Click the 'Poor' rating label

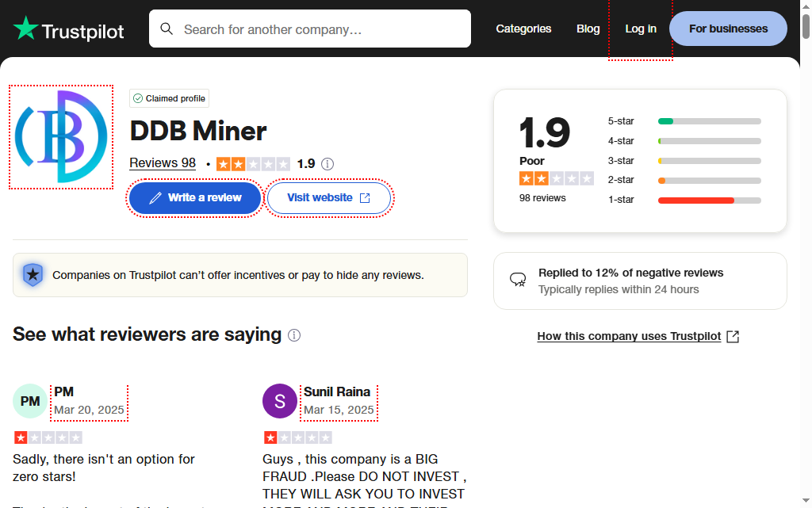coord(532,161)
